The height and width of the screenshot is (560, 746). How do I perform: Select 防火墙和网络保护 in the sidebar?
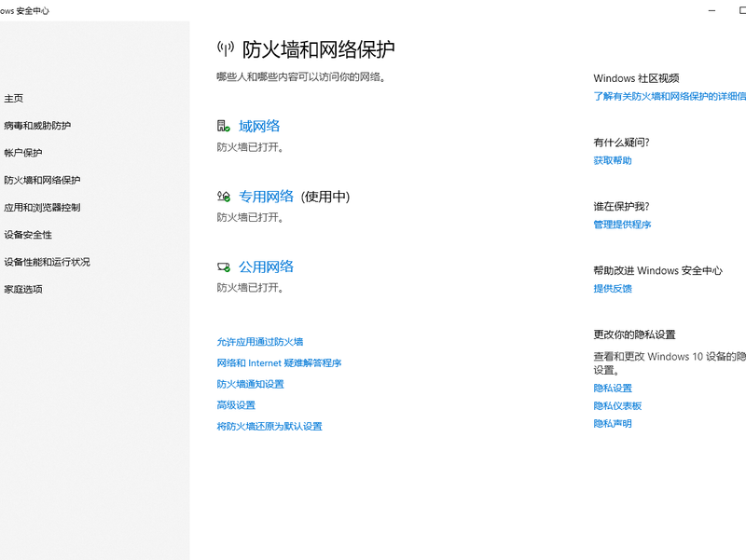42,180
